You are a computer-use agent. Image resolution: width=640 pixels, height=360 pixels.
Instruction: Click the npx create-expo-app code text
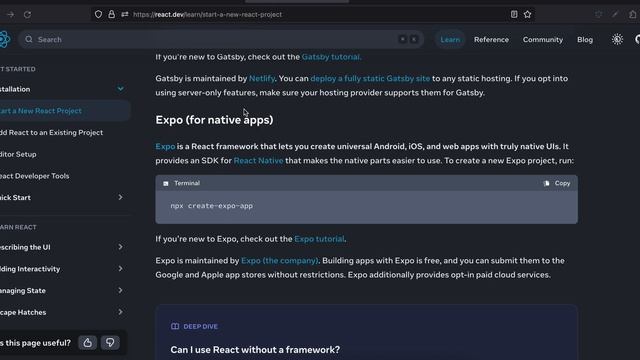tap(211, 206)
